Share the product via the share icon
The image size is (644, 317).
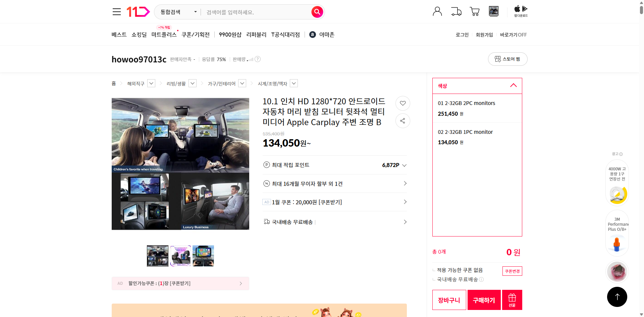tap(402, 121)
